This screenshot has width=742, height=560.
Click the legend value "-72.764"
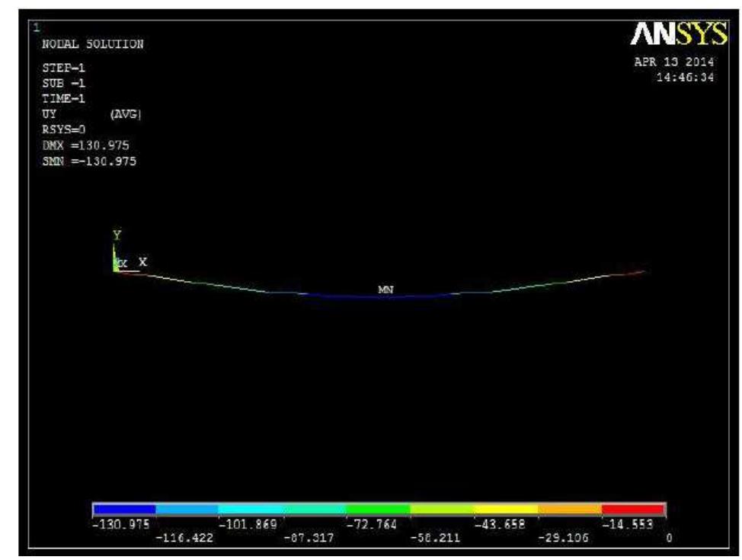pos(372,524)
